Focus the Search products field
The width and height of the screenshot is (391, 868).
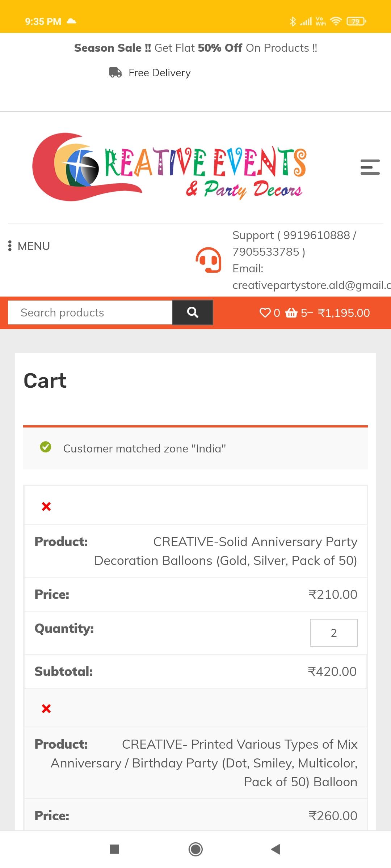click(90, 312)
